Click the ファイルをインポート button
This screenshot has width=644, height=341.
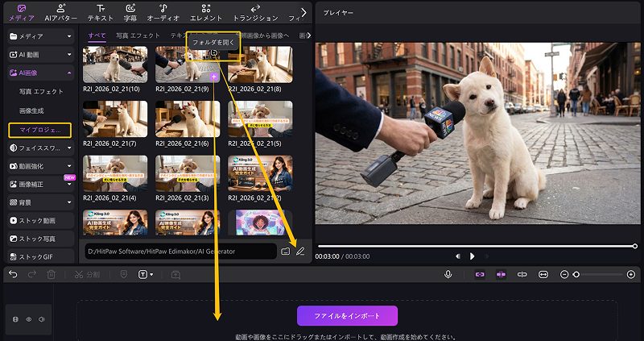[x=347, y=316]
